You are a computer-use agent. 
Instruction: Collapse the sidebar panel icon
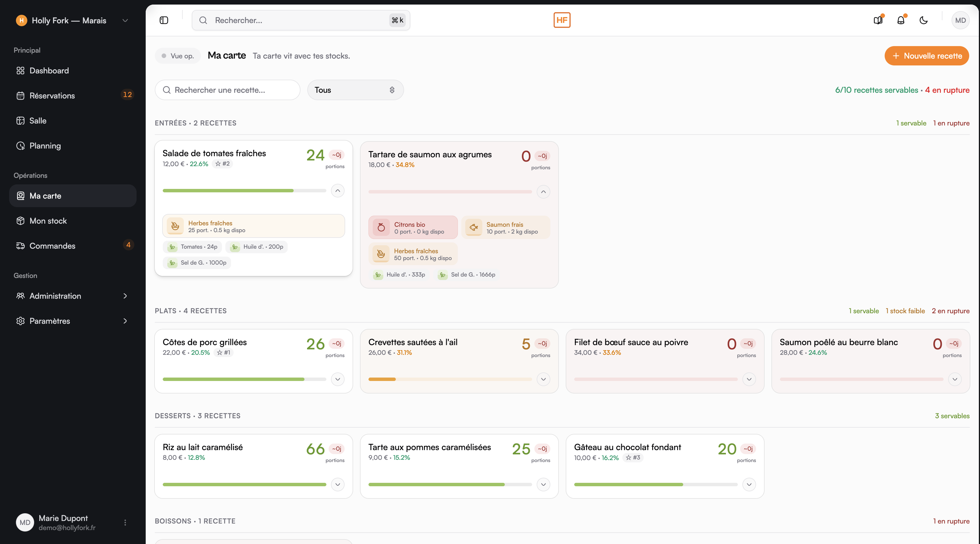point(164,20)
